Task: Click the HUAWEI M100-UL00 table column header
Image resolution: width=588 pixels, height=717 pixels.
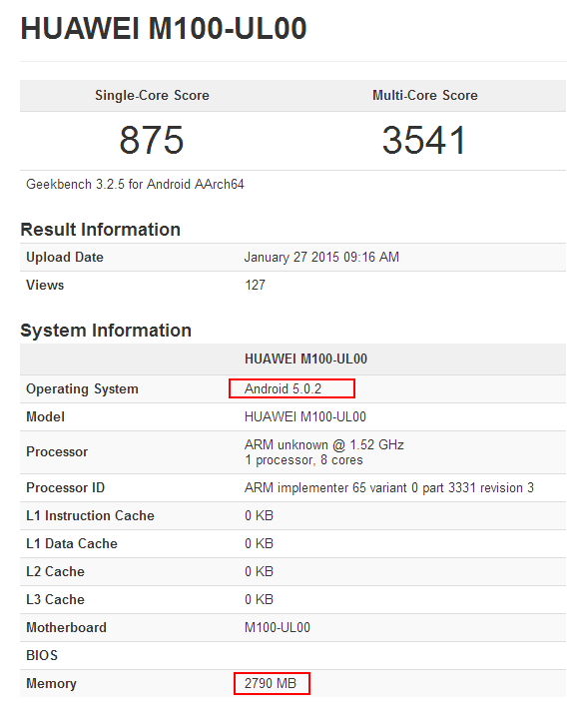Action: click(x=305, y=358)
